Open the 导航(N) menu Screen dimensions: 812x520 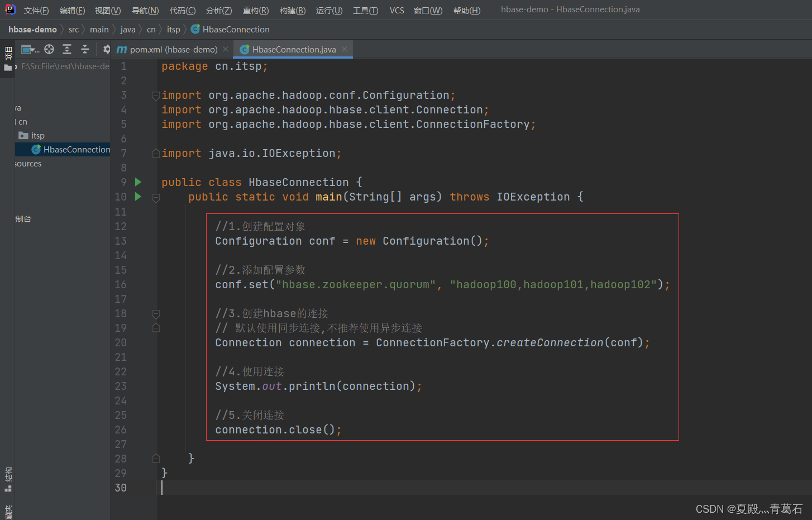145,11
